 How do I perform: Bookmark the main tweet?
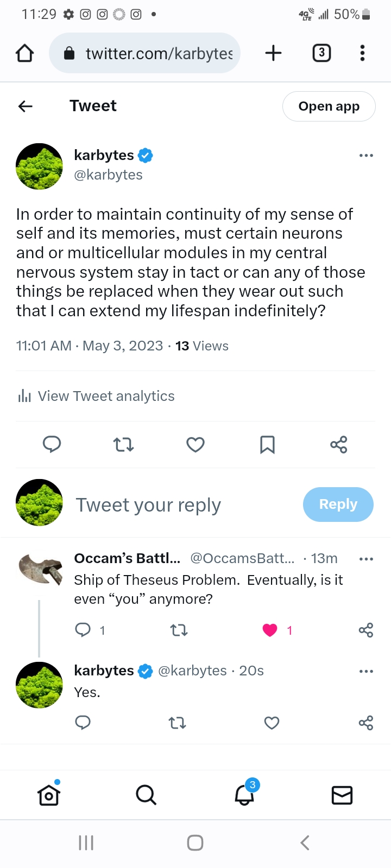pyautogui.click(x=267, y=445)
